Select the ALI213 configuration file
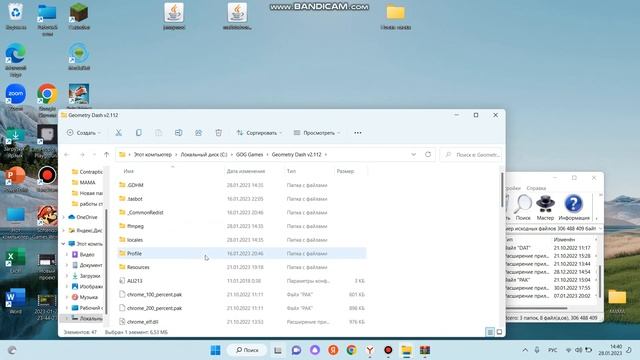Viewport: 640px width, 360px height. coord(242,281)
